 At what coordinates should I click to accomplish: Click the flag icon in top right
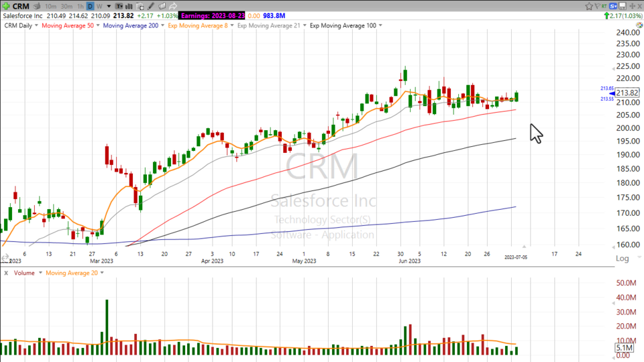(597, 6)
